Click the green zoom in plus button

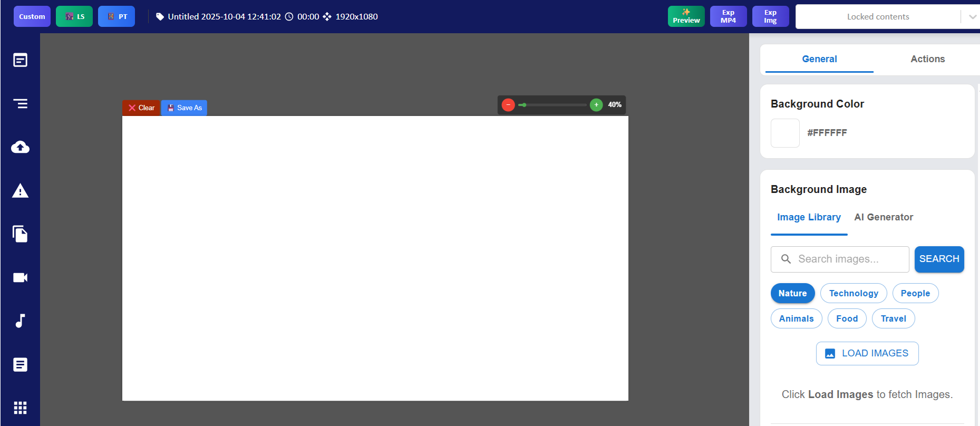click(596, 105)
